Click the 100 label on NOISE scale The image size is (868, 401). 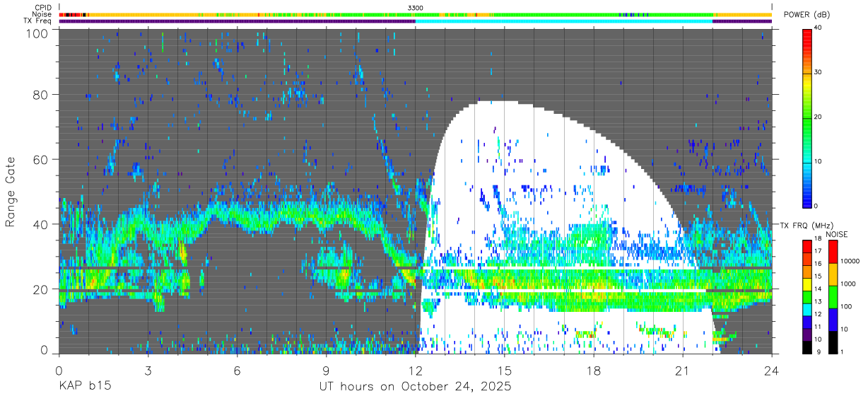pyautogui.click(x=847, y=307)
